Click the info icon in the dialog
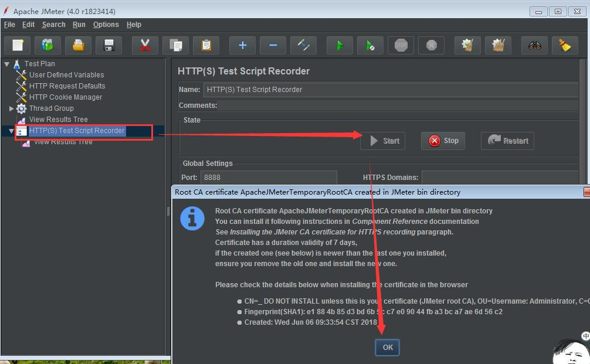The width and height of the screenshot is (590, 364). pos(192,219)
